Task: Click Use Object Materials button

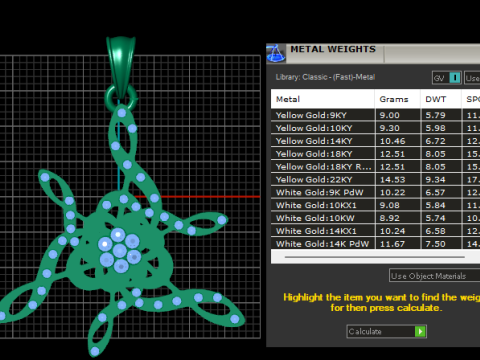Action: point(434,276)
